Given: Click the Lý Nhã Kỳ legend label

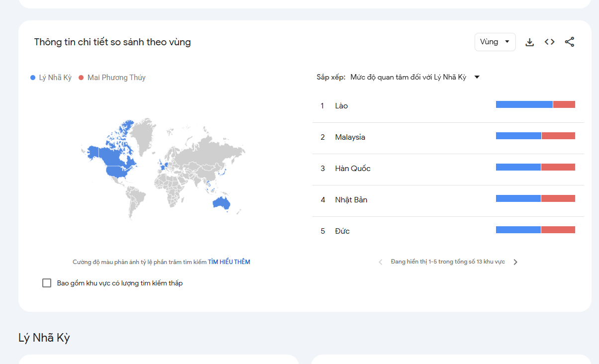Looking at the screenshot, I should 55,78.
